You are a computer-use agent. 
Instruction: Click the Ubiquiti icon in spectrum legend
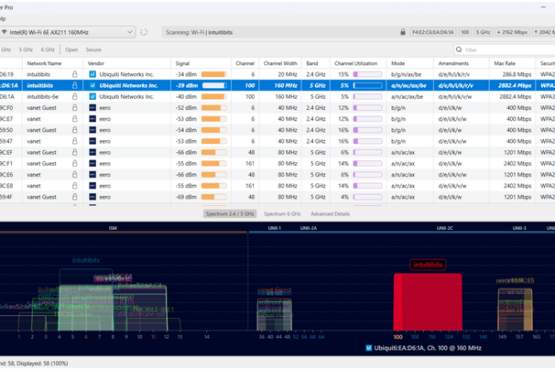[368, 348]
